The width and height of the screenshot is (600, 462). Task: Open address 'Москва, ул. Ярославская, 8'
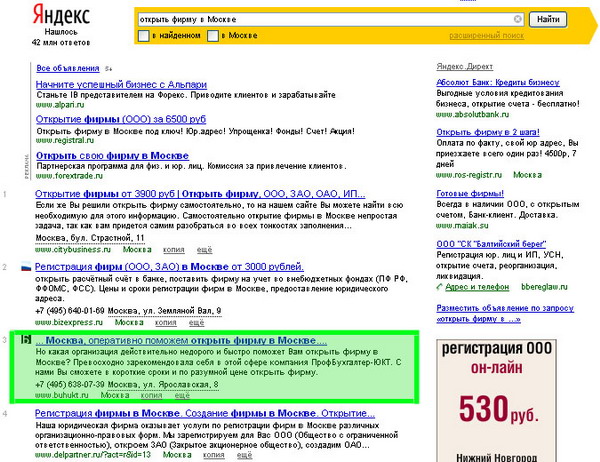tap(163, 384)
